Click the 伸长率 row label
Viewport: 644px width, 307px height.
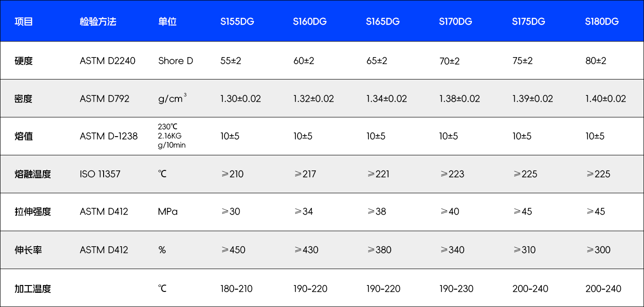28,250
